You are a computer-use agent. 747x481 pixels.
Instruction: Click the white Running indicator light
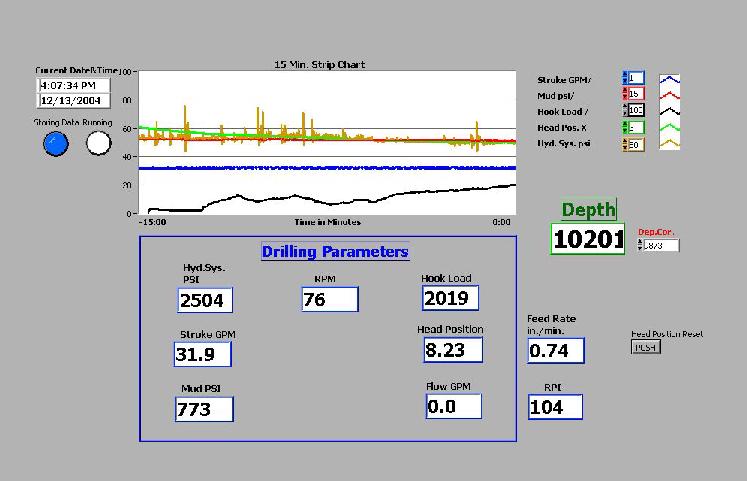pos(98,144)
